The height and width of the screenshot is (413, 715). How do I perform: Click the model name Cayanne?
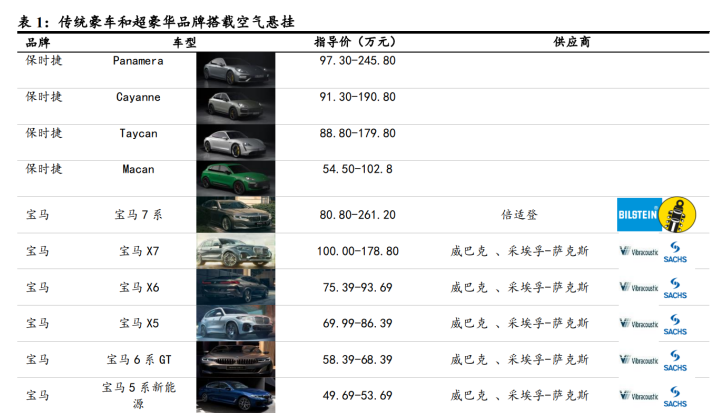coord(138,97)
